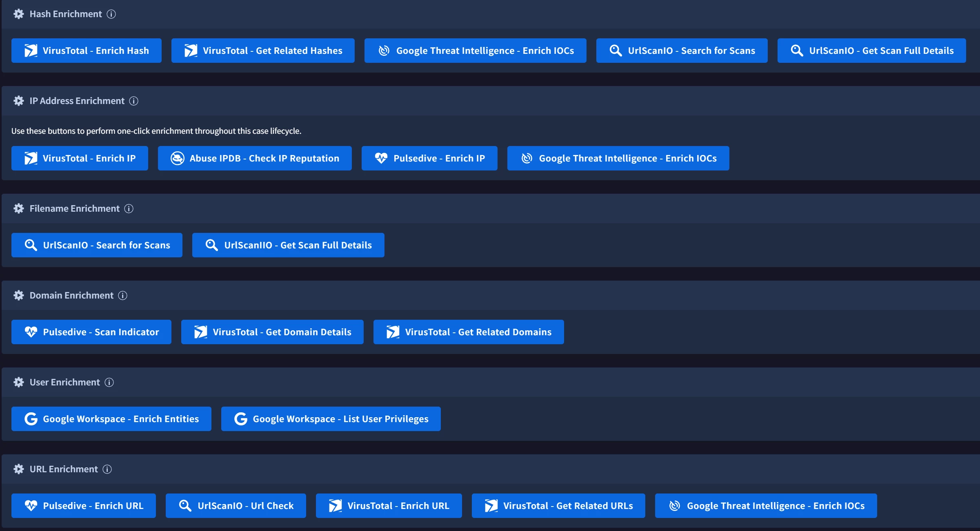Image resolution: width=980 pixels, height=531 pixels.
Task: Click Hash Enrichment gear icon
Action: click(19, 14)
